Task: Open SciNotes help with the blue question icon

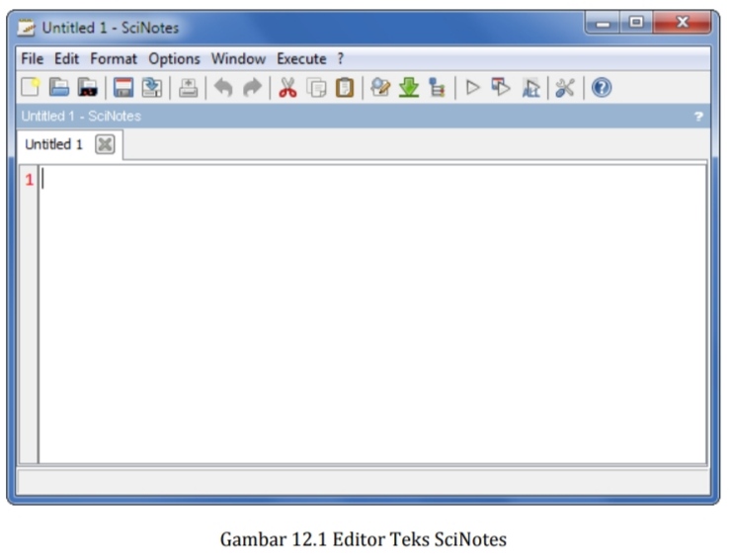Action: 602,87
